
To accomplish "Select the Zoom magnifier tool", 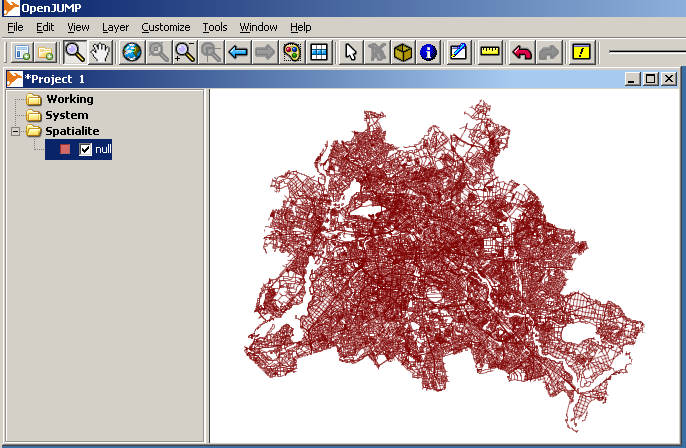I will [x=75, y=52].
